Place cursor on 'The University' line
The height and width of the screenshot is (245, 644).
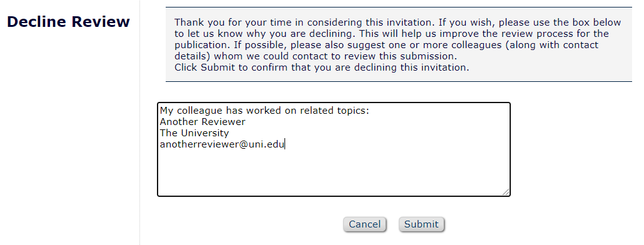tap(194, 133)
